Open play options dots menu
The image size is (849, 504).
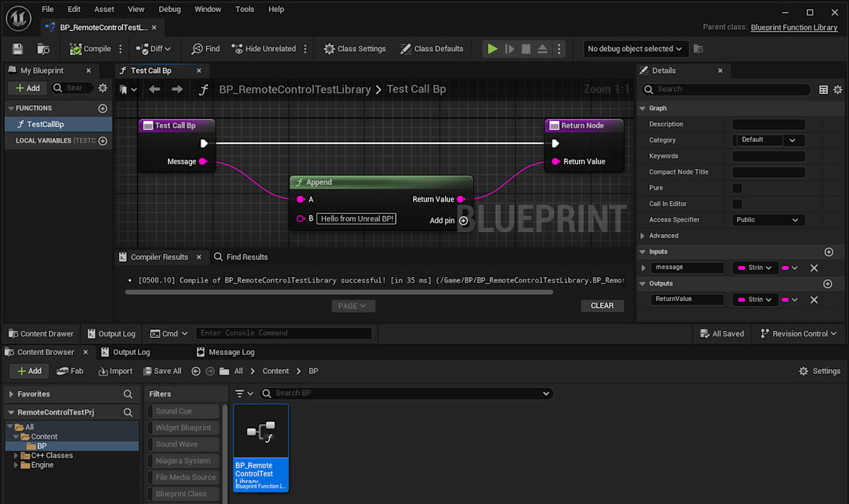coord(559,49)
